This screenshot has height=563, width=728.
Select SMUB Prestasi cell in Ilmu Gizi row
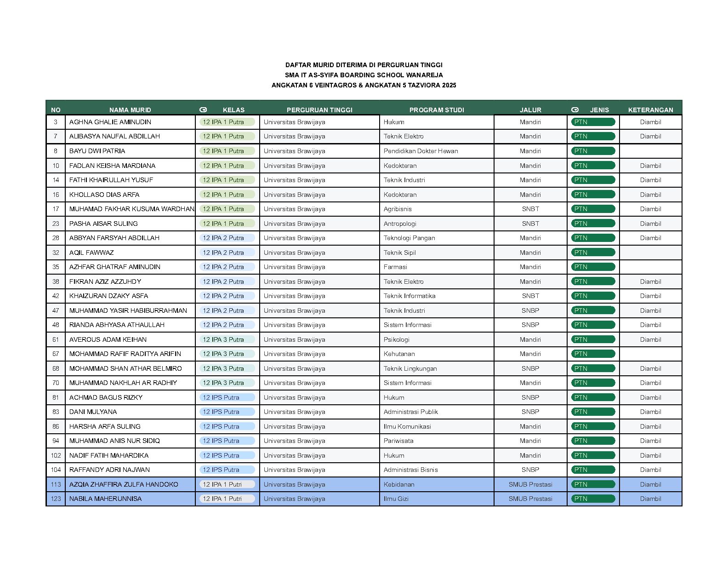(x=530, y=499)
